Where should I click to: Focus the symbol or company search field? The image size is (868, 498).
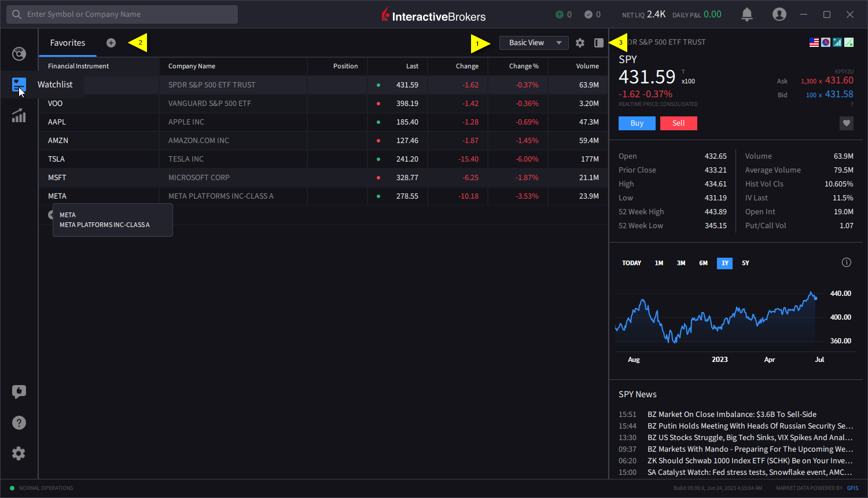click(122, 14)
